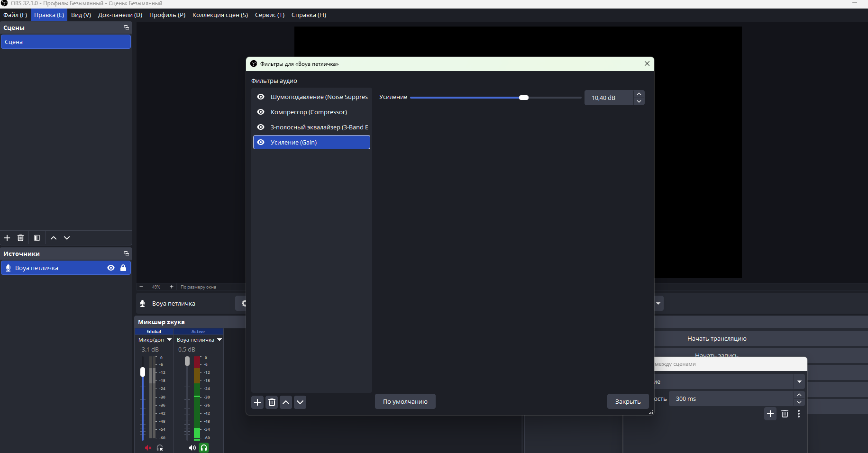Image resolution: width=868 pixels, height=453 pixels.
Task: Click the Boya петличка volume fader handle
Action: click(187, 361)
